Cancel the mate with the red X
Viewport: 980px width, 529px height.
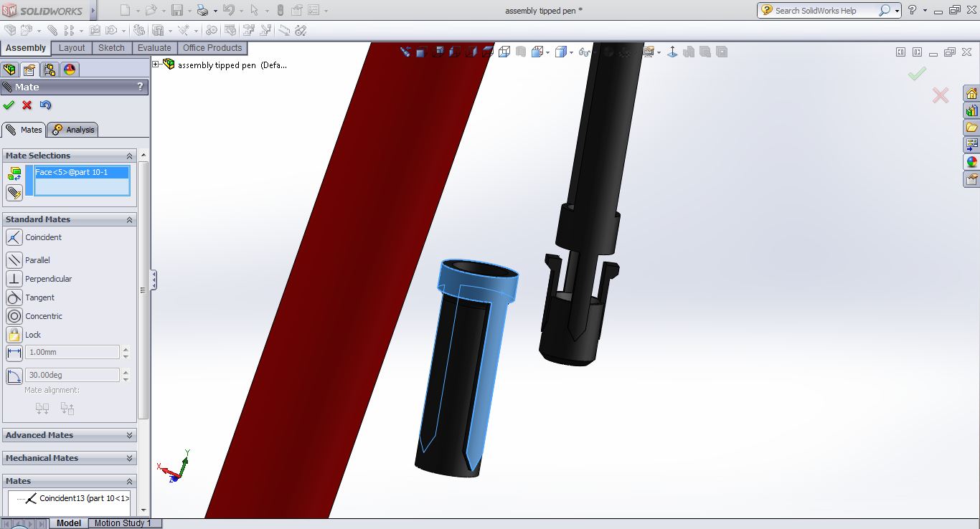27,105
